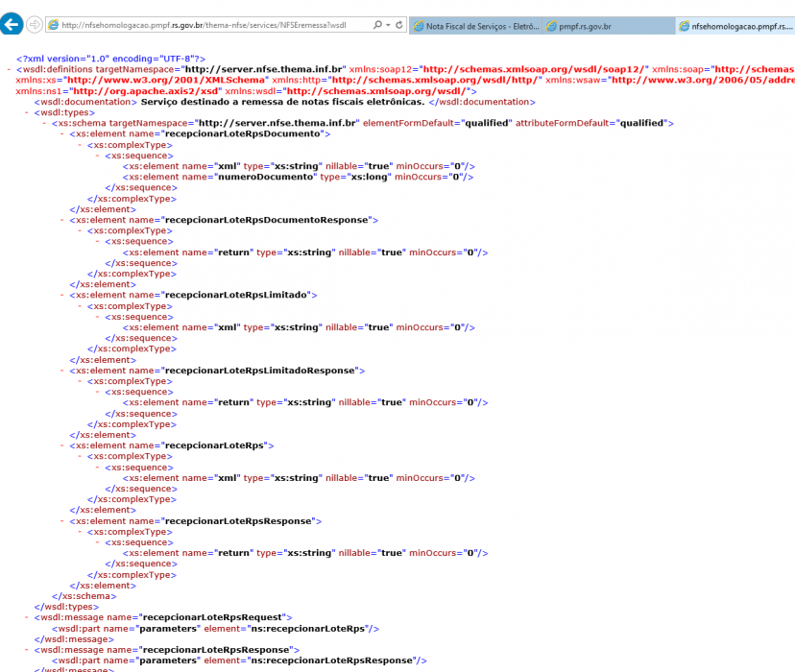This screenshot has height=672, width=795.
Task: Click the nfsehomologacao tab favicon
Action: pos(685,26)
